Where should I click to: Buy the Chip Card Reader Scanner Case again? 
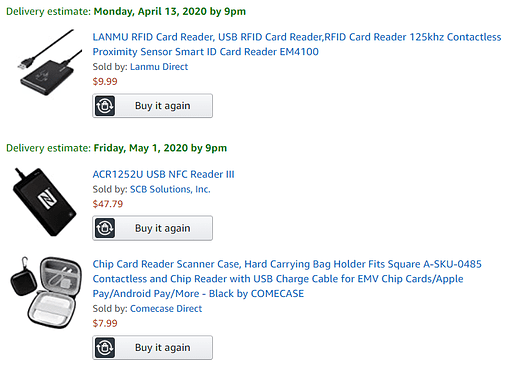pos(152,348)
